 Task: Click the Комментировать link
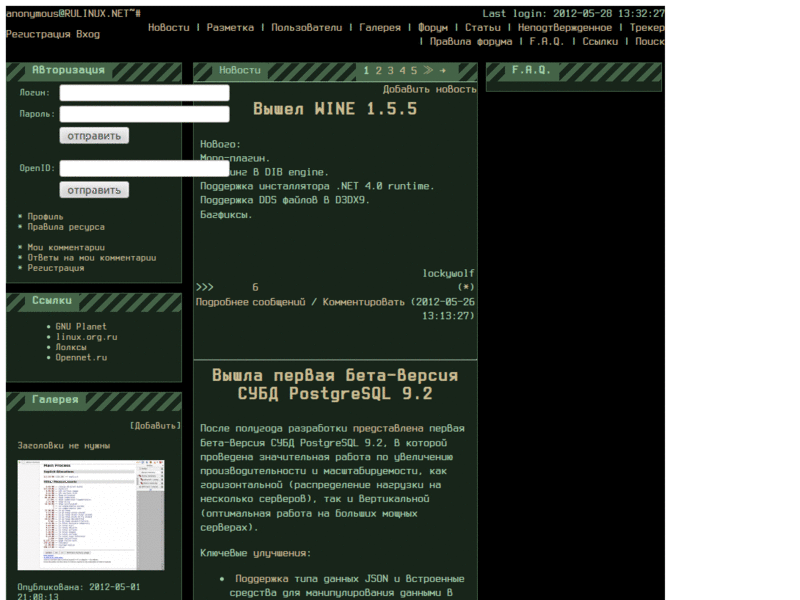pyautogui.click(x=363, y=302)
